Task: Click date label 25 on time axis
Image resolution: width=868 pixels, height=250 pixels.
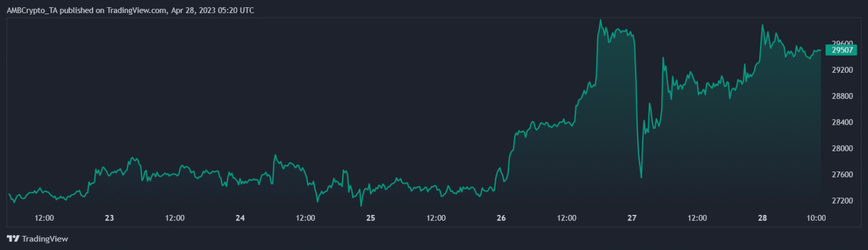Action: point(371,218)
